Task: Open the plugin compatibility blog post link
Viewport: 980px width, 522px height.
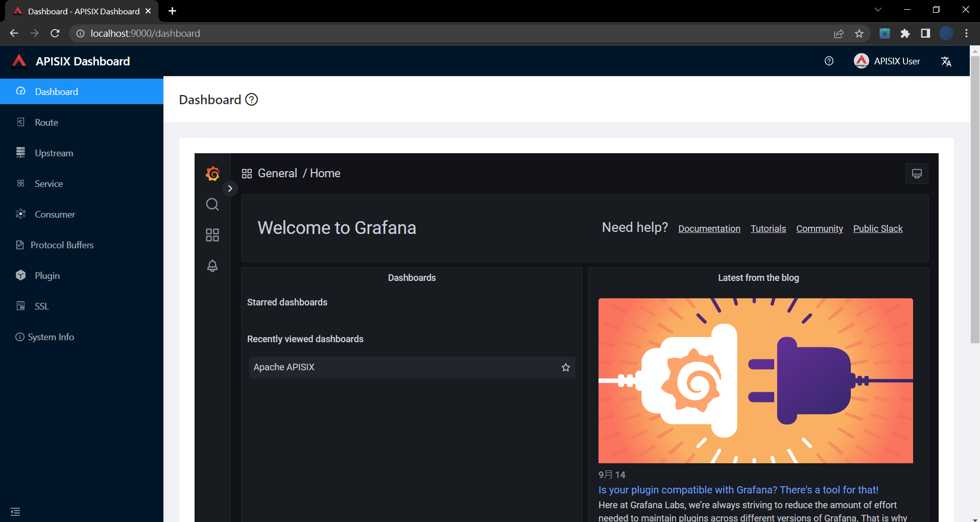Action: pyautogui.click(x=738, y=490)
